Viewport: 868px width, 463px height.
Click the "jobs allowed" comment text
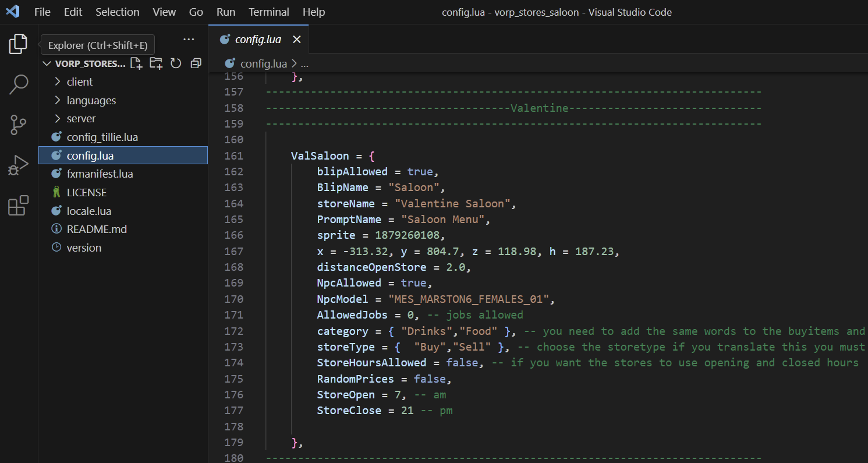(x=484, y=314)
